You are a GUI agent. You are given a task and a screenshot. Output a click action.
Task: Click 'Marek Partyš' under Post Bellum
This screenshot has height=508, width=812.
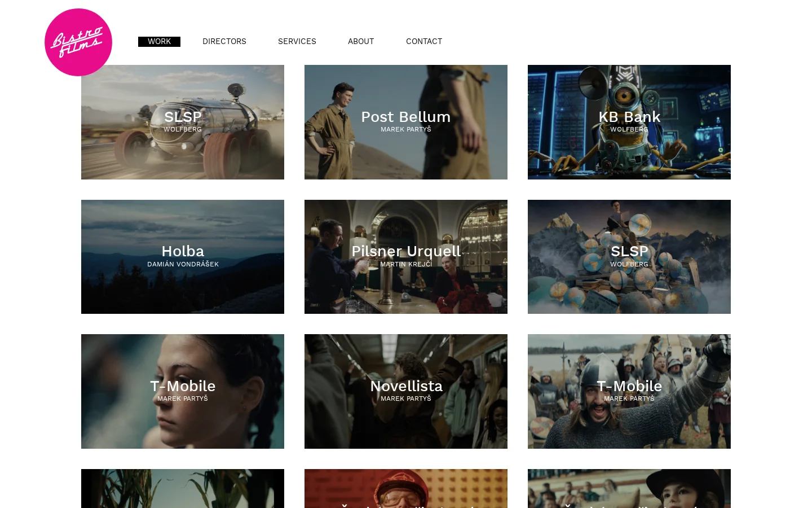click(x=406, y=129)
